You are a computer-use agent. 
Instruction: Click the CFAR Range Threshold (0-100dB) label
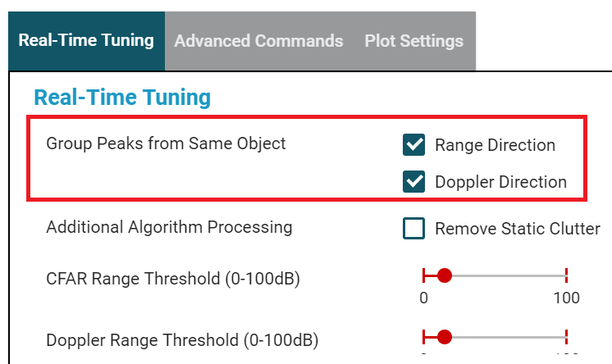[173, 279]
